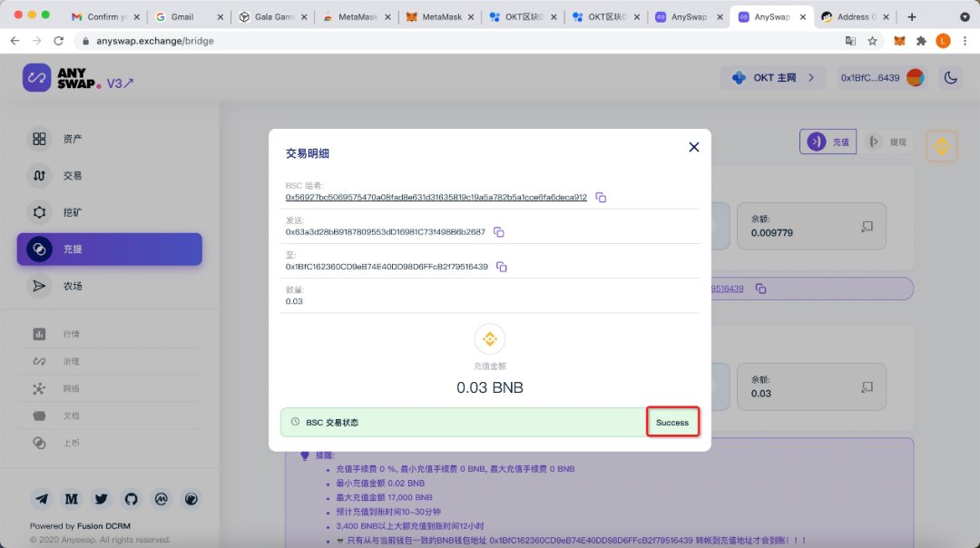Image resolution: width=980 pixels, height=548 pixels.
Task: Copy the deposit address ending 9516439
Action: coord(760,289)
